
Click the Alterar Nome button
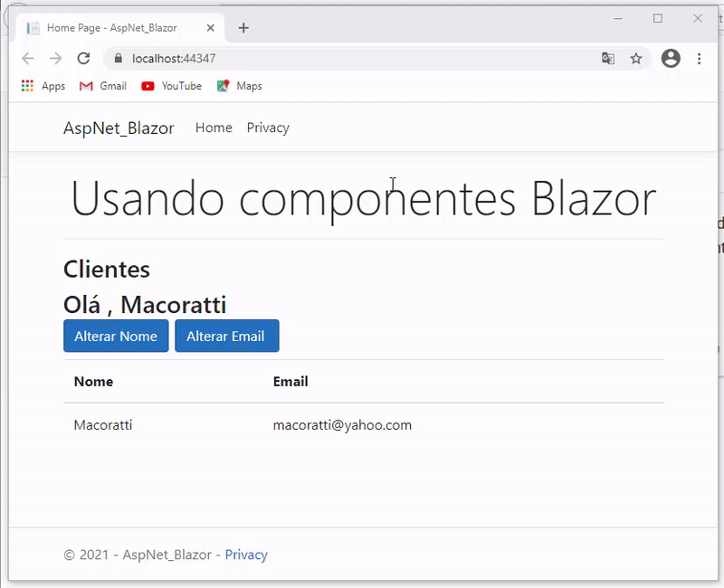(x=116, y=336)
